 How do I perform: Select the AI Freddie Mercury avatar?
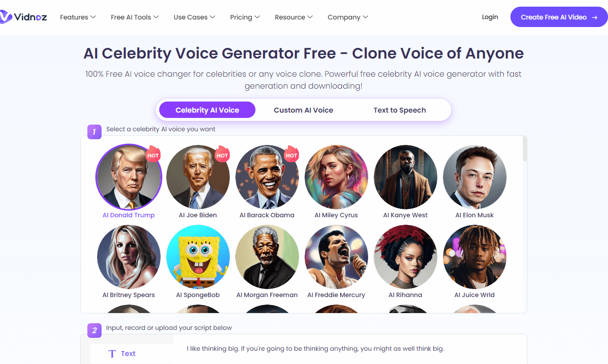tap(336, 257)
